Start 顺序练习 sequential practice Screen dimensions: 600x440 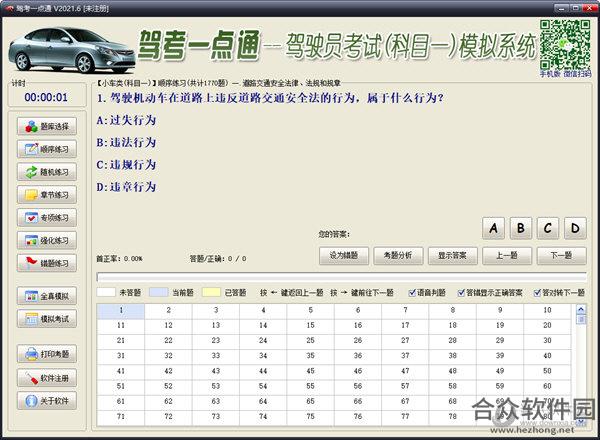tap(47, 149)
